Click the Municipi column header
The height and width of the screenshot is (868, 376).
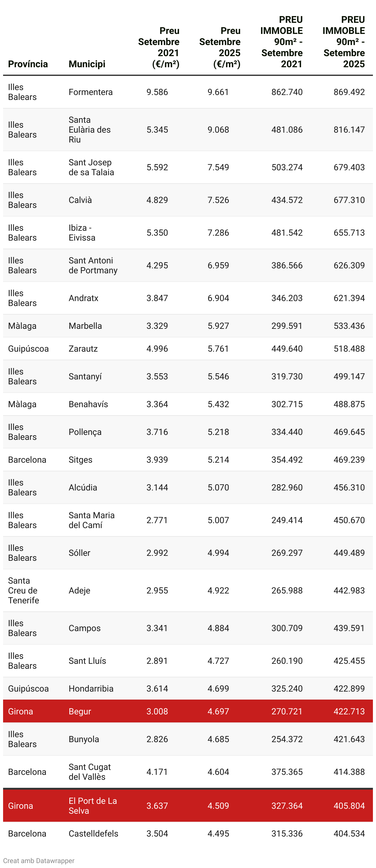tap(87, 64)
